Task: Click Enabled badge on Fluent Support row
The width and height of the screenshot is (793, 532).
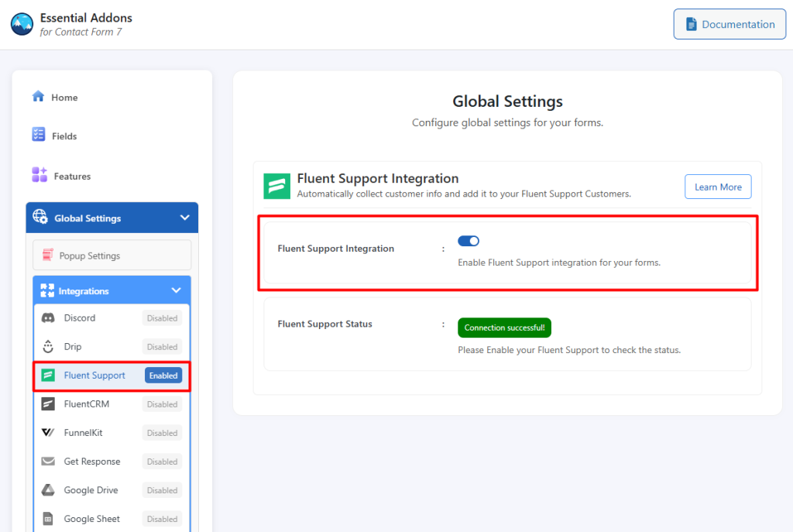Action: 163,376
